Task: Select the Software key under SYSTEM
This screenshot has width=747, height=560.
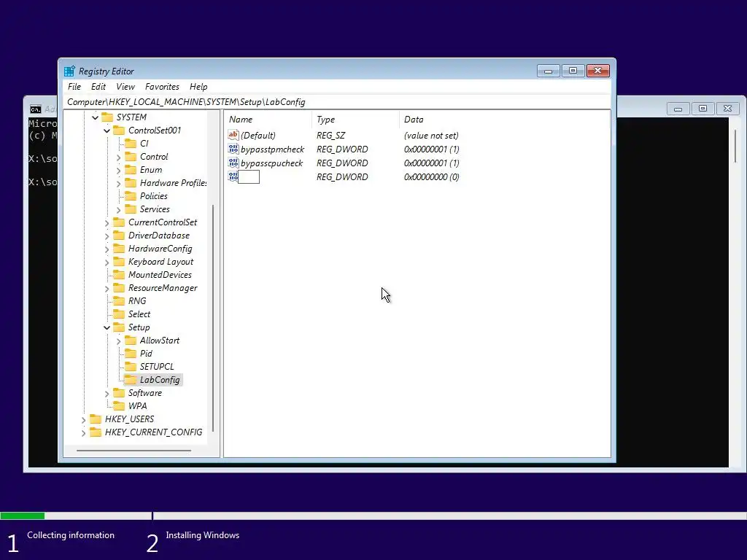Action: pos(145,393)
